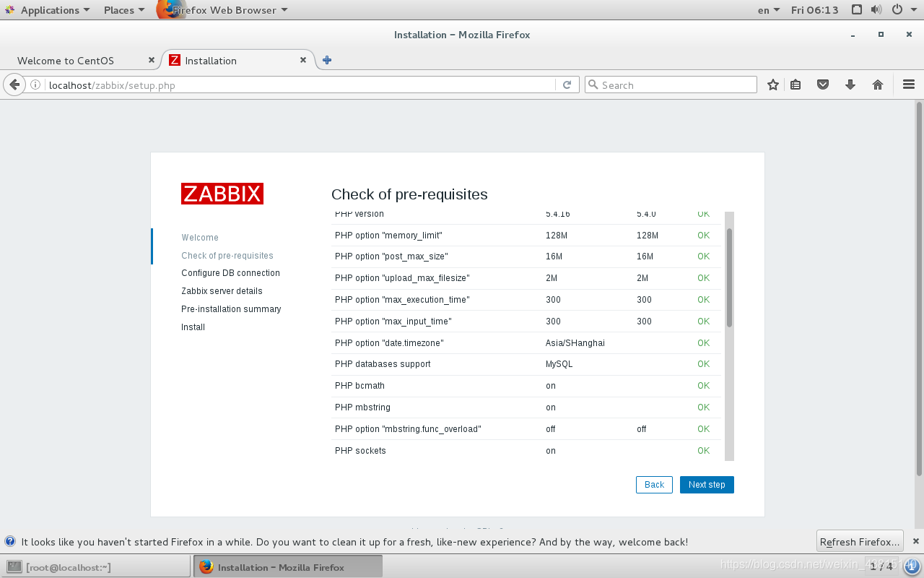
Task: Select the Installation tab
Action: [x=238, y=60]
